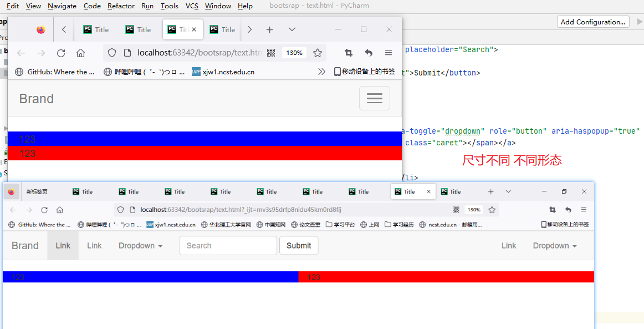
Task: Expand the list all tabs chevron in upper browser
Action: pos(292,29)
